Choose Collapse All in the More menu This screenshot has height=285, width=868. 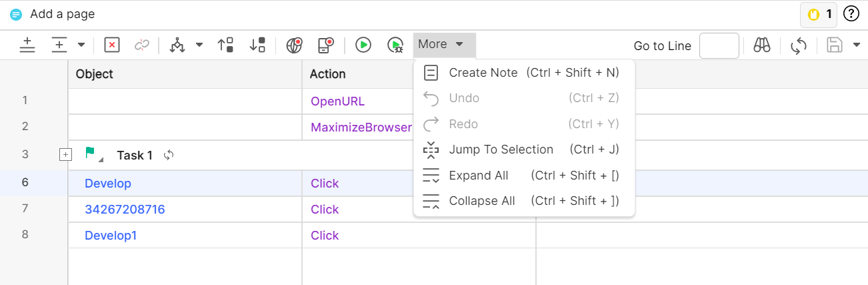pos(481,201)
